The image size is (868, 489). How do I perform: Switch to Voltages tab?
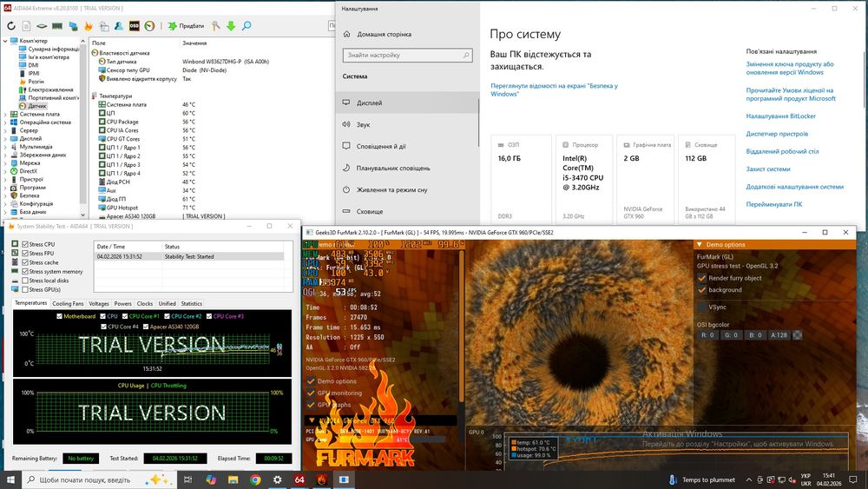pos(99,303)
